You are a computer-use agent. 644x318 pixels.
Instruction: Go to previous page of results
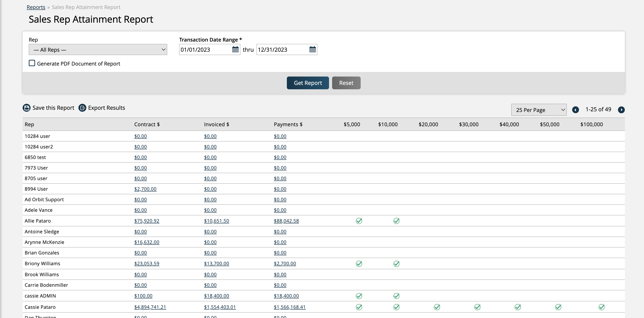575,110
